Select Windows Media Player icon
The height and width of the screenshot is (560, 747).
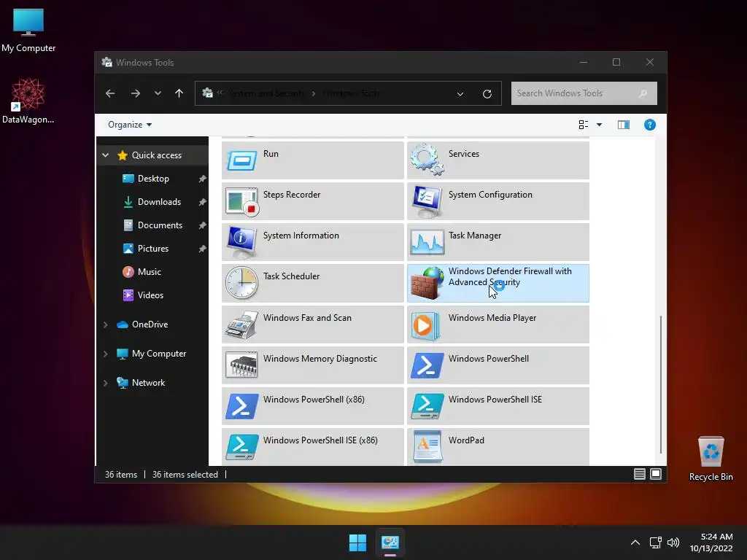coord(425,326)
